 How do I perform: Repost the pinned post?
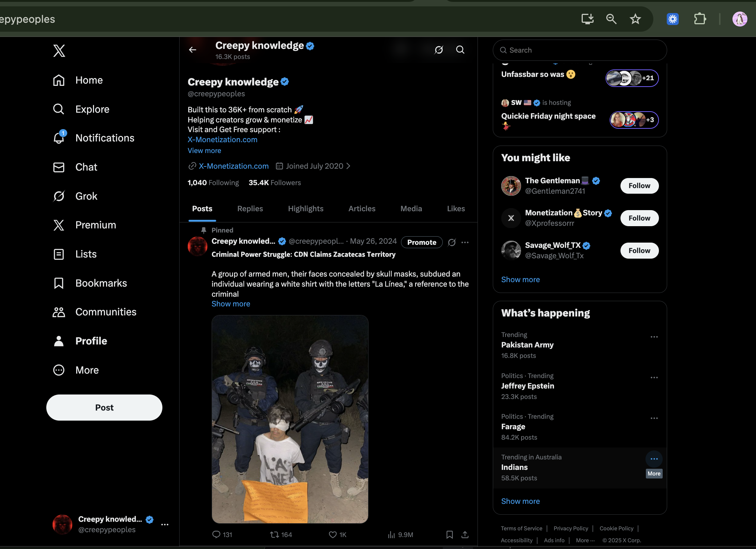click(274, 534)
